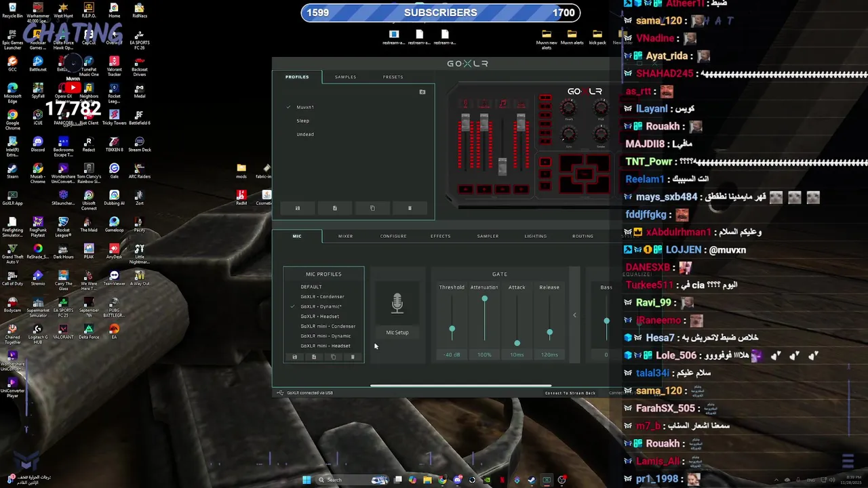Viewport: 868px width, 488px height.
Task: Create a new mic profile
Action: (314, 357)
